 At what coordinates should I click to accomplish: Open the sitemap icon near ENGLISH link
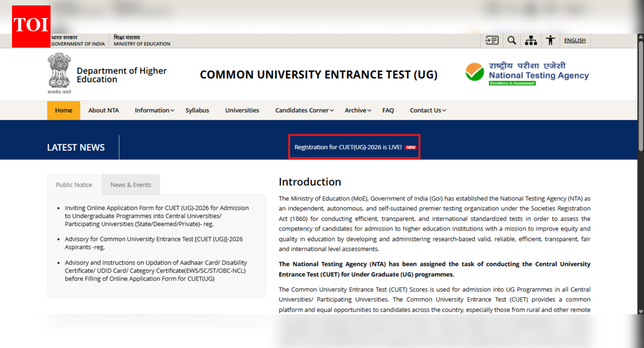click(531, 40)
